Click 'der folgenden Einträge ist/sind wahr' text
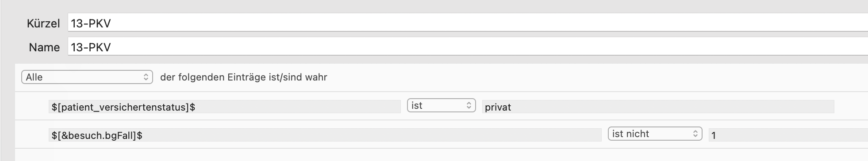The height and width of the screenshot is (161, 868). coord(244,77)
